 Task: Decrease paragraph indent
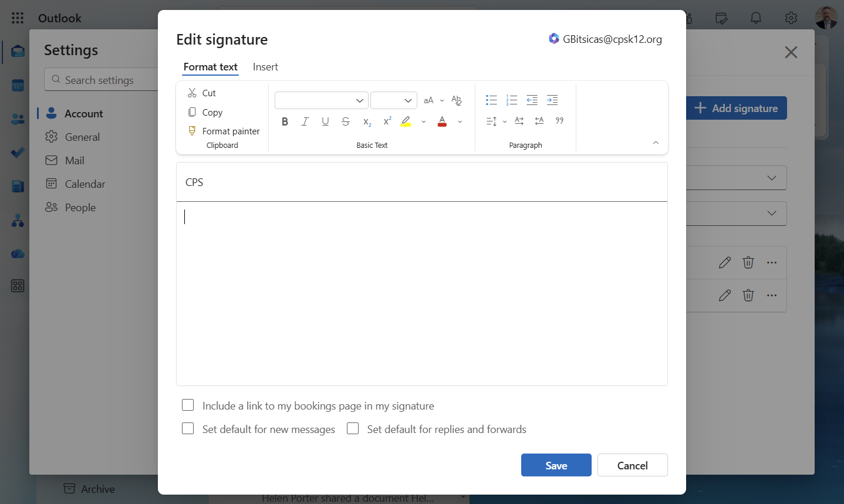coord(532,100)
